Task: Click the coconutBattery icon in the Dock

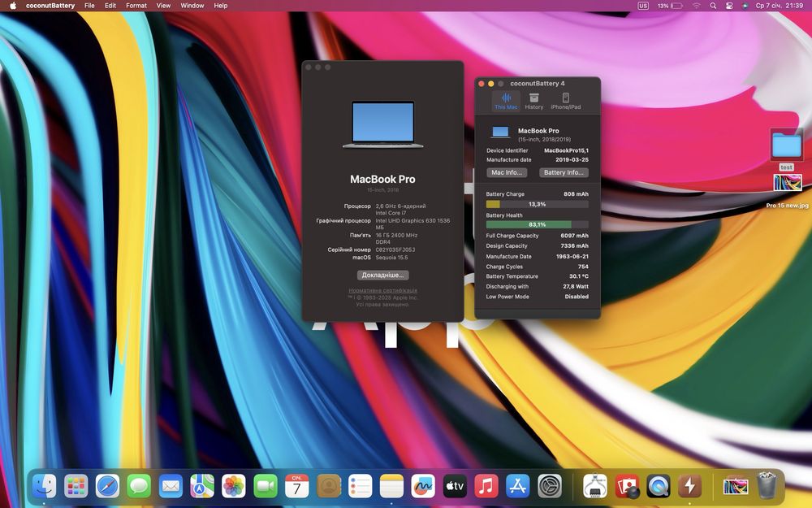Action: (x=689, y=486)
